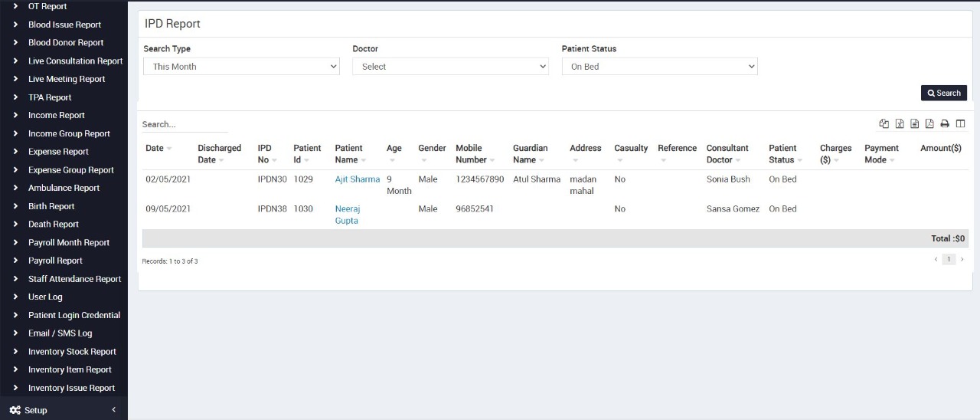The width and height of the screenshot is (980, 420).
Task: Click the table Search input field
Action: pos(185,124)
